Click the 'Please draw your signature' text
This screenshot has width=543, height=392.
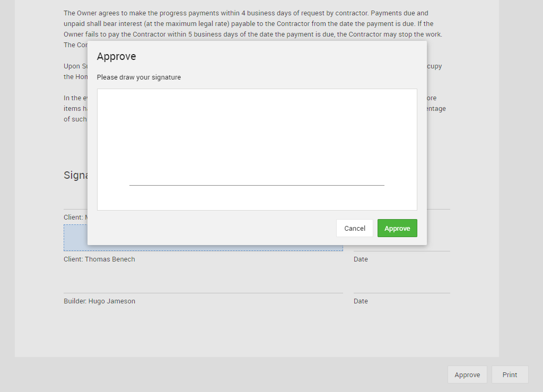pyautogui.click(x=138, y=77)
